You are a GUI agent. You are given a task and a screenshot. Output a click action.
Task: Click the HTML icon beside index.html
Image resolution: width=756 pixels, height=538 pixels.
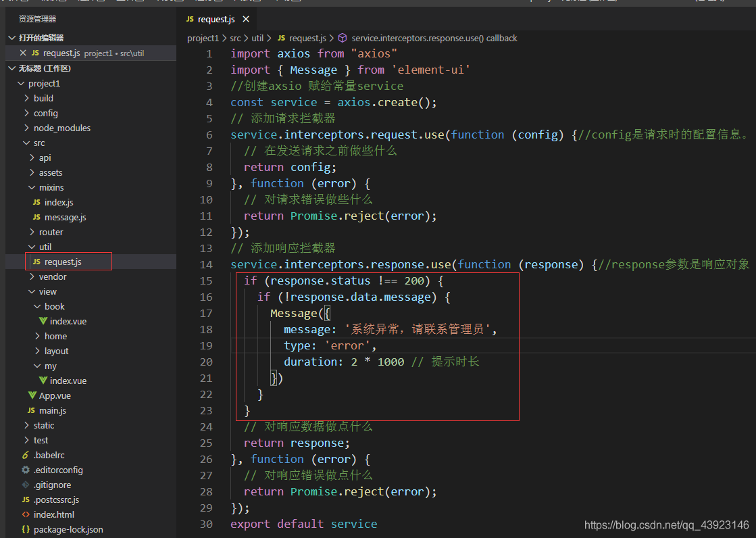click(26, 515)
